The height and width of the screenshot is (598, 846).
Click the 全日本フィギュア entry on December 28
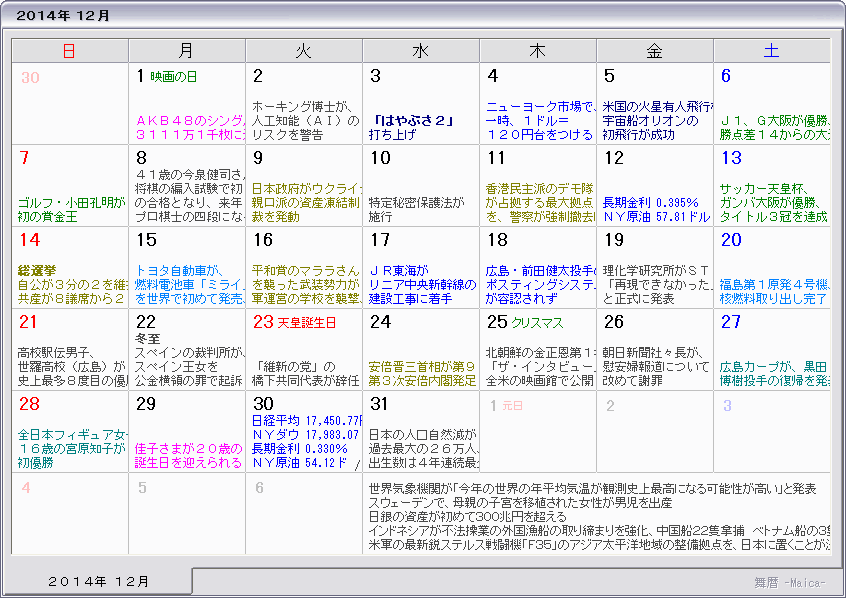[72, 448]
